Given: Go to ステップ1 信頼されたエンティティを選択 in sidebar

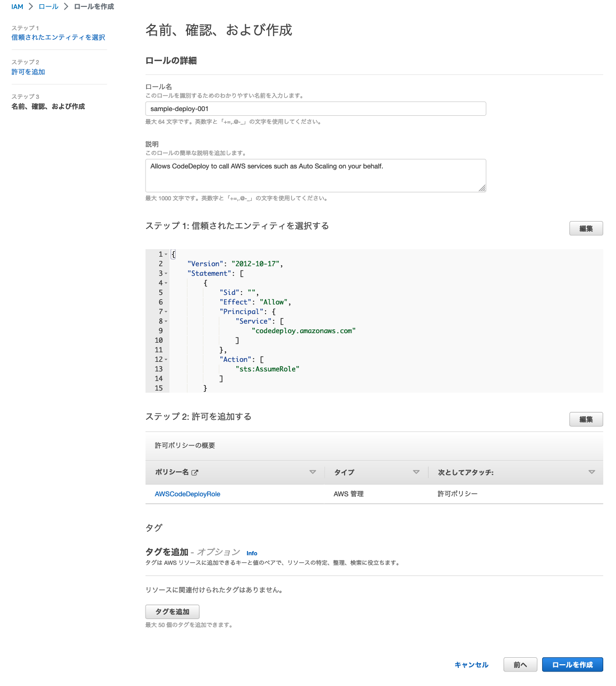Looking at the screenshot, I should pos(58,37).
